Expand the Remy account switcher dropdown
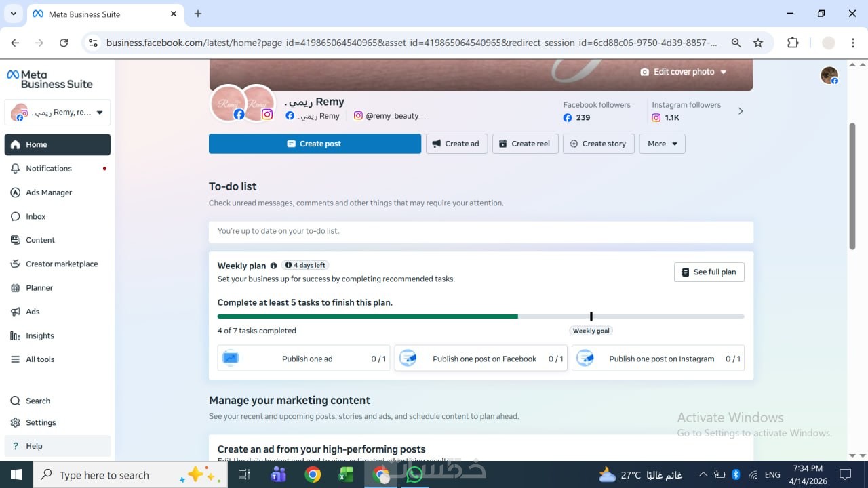The width and height of the screenshot is (868, 488). coord(58,113)
